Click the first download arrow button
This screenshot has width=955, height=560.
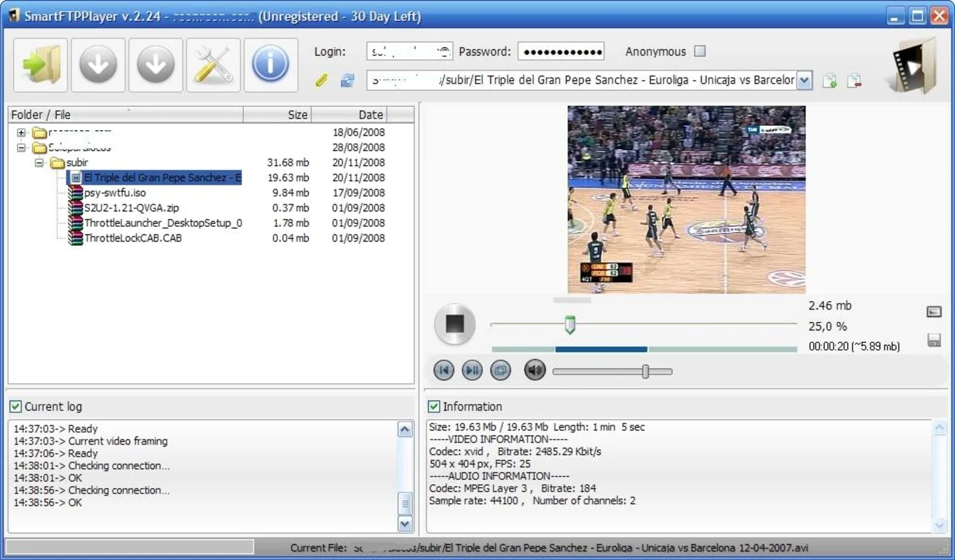pyautogui.click(x=98, y=65)
